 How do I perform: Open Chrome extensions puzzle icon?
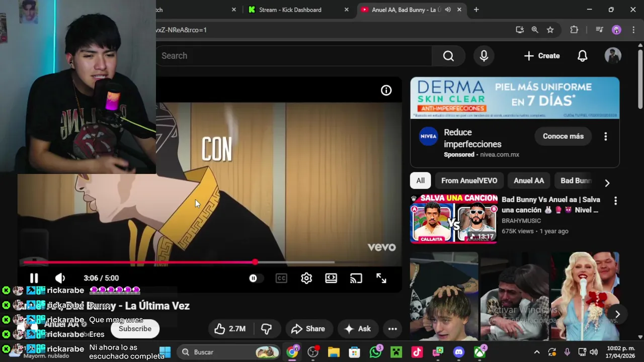click(x=574, y=30)
